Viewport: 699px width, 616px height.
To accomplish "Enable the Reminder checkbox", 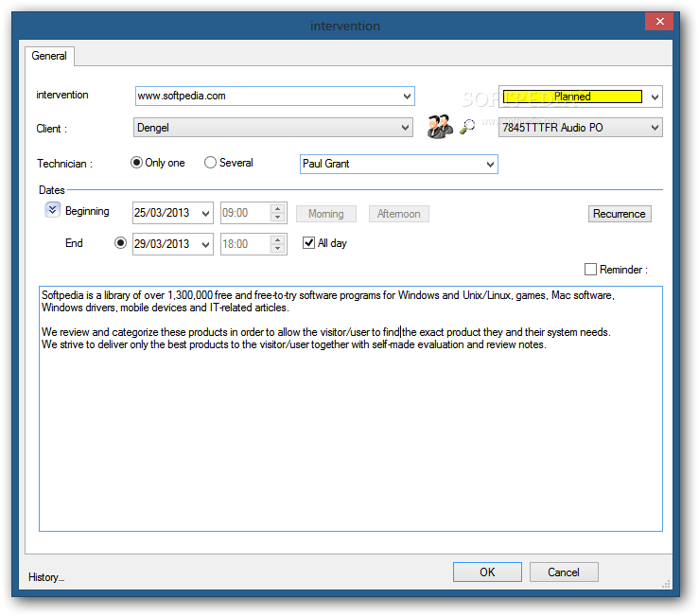I will click(x=590, y=270).
